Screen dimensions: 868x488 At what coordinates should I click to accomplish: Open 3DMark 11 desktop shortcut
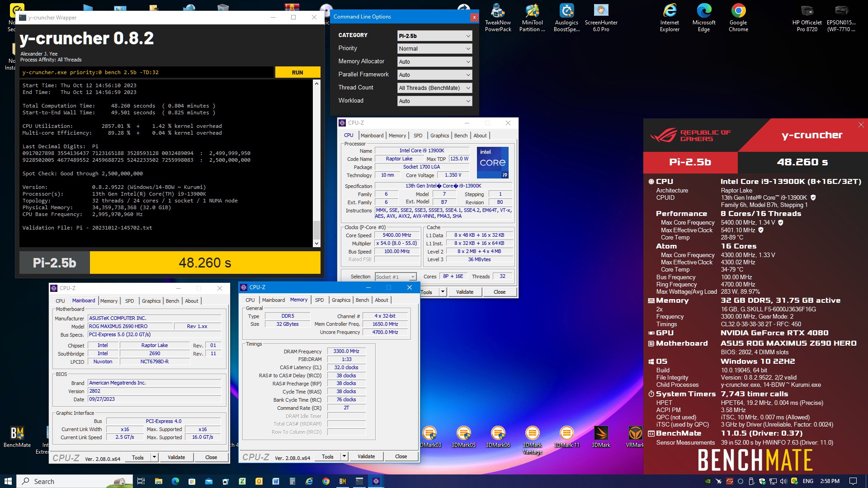tap(566, 437)
